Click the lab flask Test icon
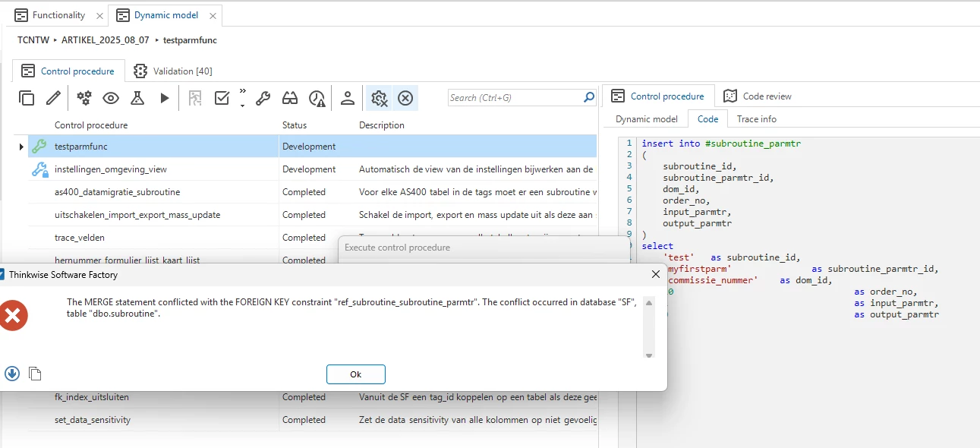 tap(137, 98)
